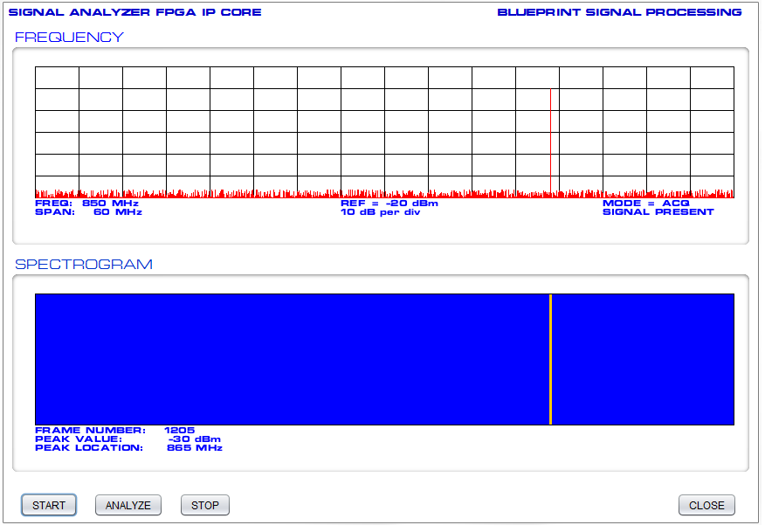Viewport: 765px width, 532px height.
Task: Click the CLOSE button
Action: click(x=706, y=505)
